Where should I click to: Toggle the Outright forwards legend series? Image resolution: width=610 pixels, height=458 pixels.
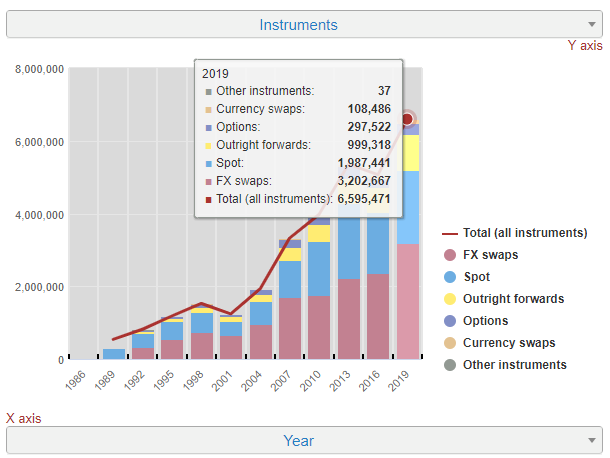(504, 298)
